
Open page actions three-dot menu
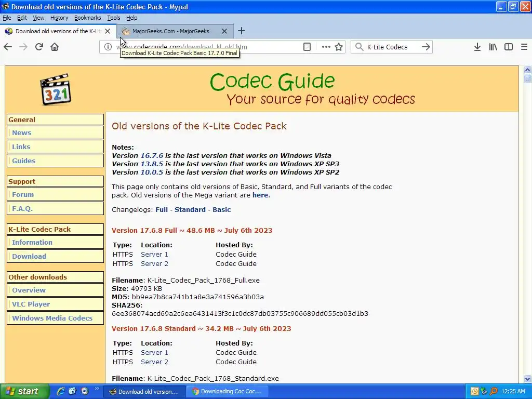click(x=326, y=47)
